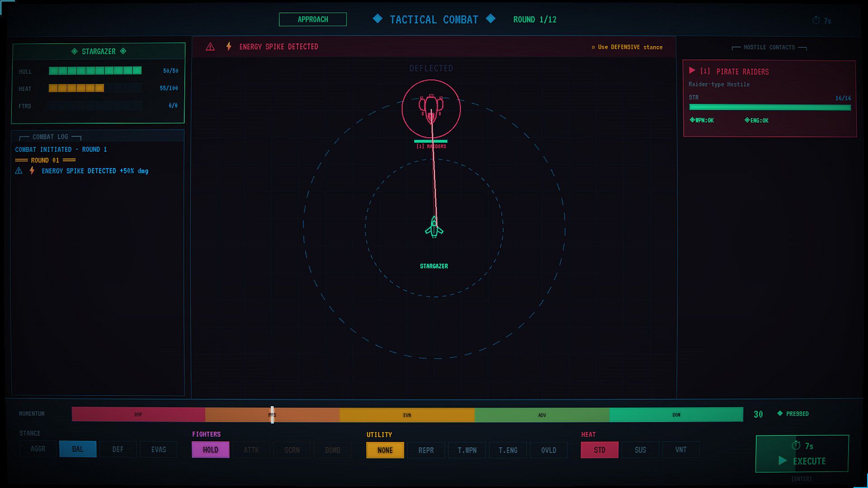The height and width of the screenshot is (488, 868).
Task: Select OVLD overload utility option
Action: [x=548, y=450]
